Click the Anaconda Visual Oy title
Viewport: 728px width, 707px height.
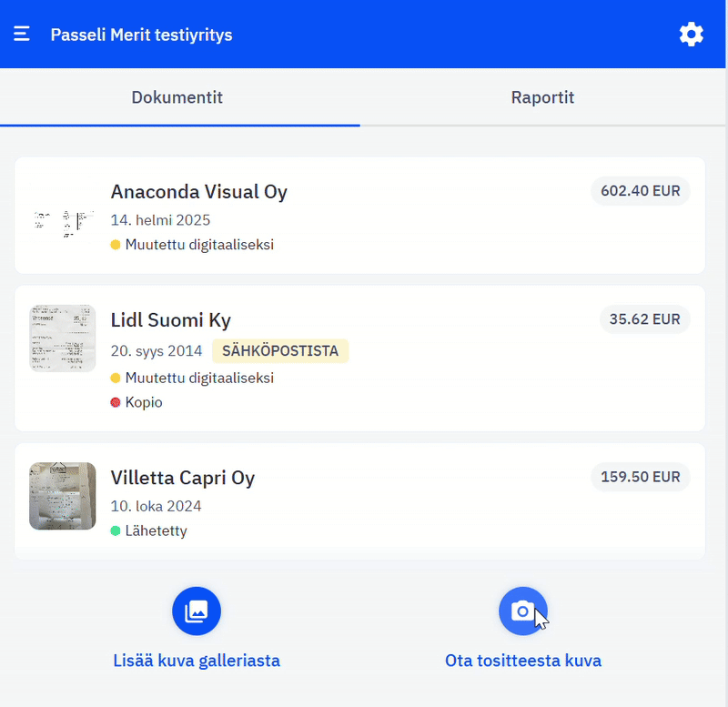coord(199,192)
